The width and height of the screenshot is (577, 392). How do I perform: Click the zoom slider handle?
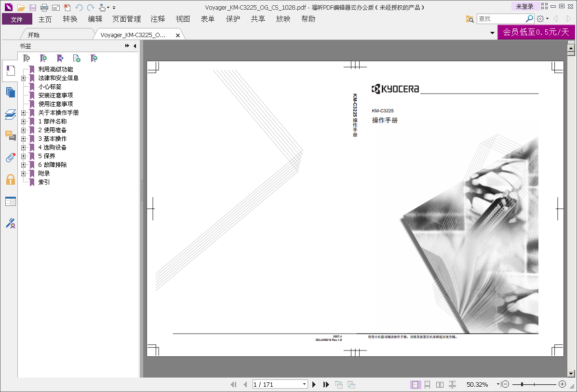coord(522,384)
